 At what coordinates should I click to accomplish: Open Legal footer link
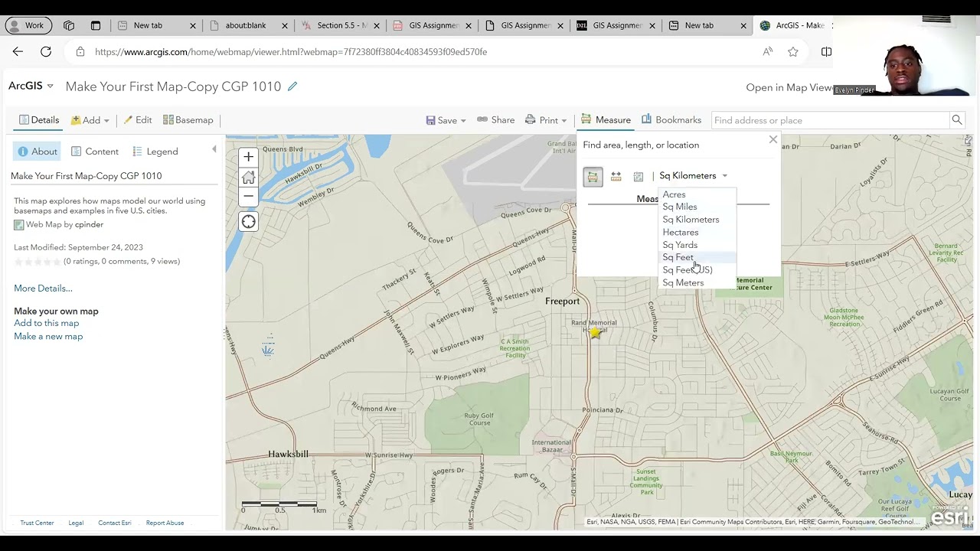76,523
